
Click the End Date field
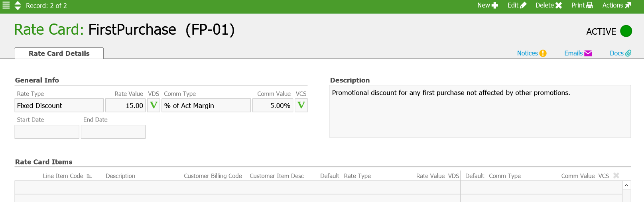pyautogui.click(x=113, y=131)
